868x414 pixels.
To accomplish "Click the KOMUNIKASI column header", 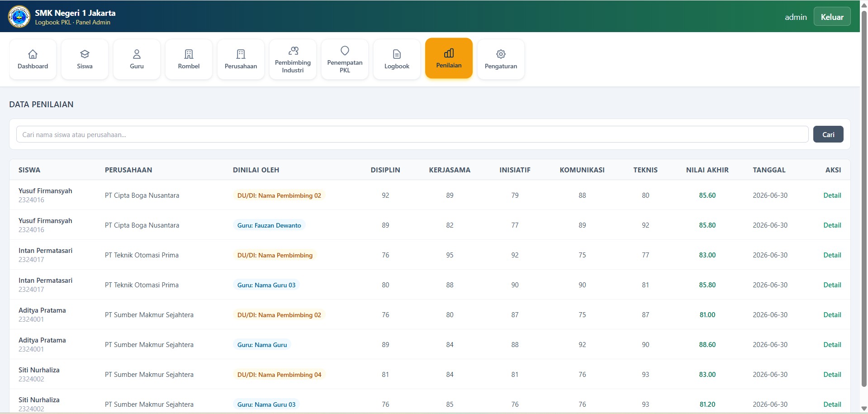I will coord(582,170).
